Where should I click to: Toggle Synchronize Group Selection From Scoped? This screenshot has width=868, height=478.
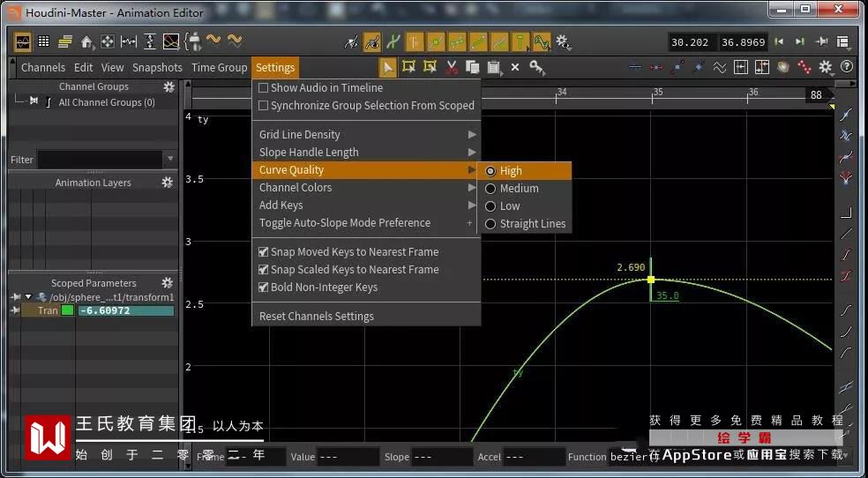coord(264,106)
